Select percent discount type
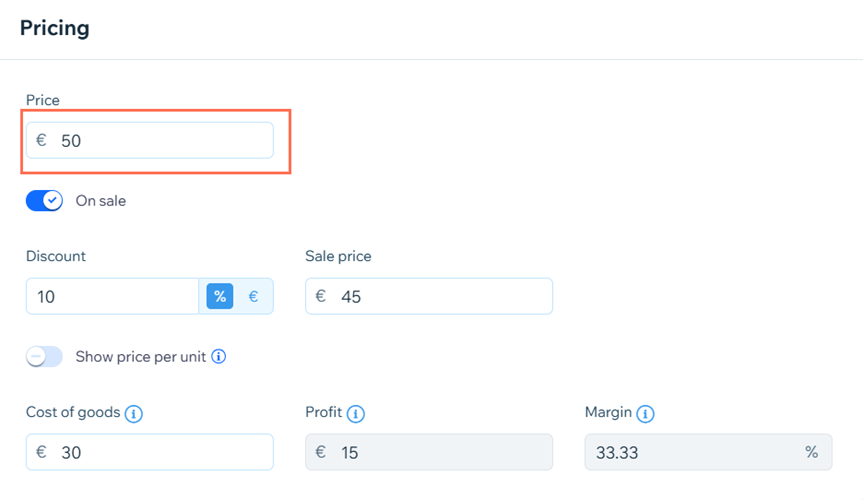The height and width of the screenshot is (500, 863). click(220, 296)
